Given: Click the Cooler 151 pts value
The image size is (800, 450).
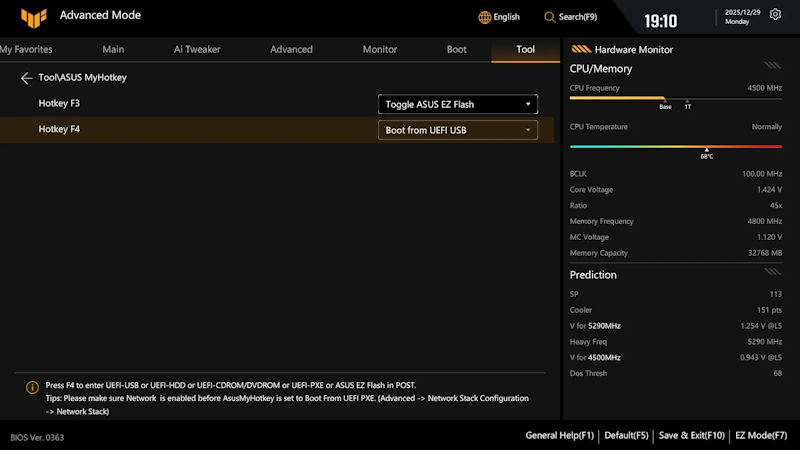Looking at the screenshot, I should pyautogui.click(x=769, y=310).
